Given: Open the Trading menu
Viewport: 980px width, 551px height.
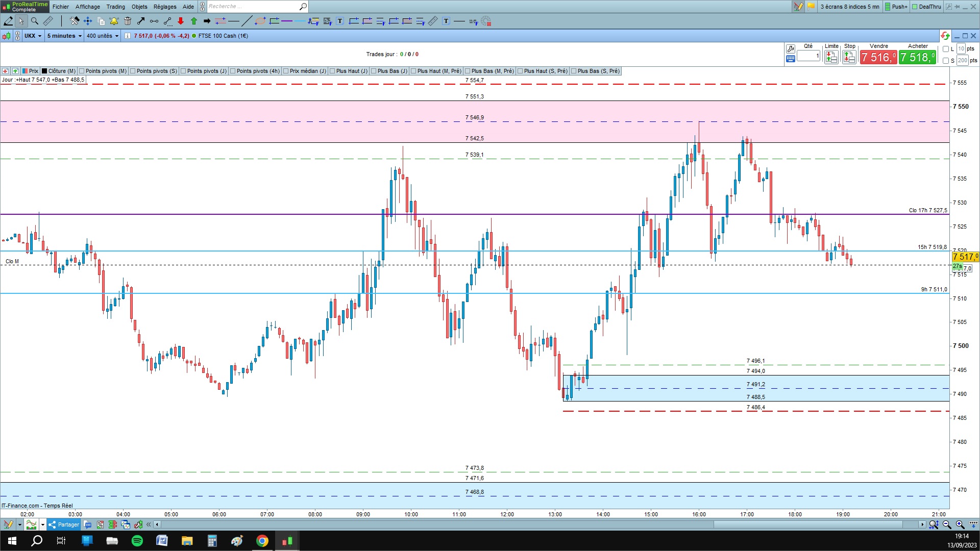Looking at the screenshot, I should [115, 7].
